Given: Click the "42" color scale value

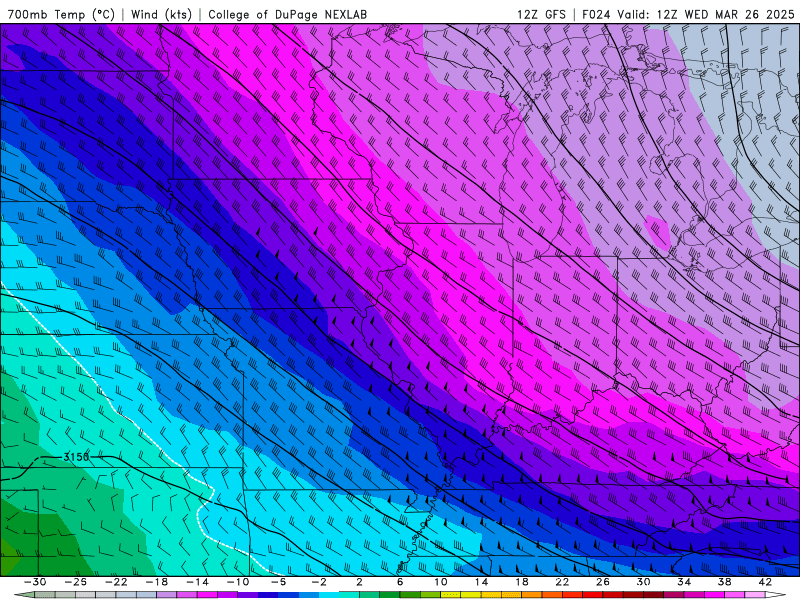Looking at the screenshot, I should [x=765, y=582].
